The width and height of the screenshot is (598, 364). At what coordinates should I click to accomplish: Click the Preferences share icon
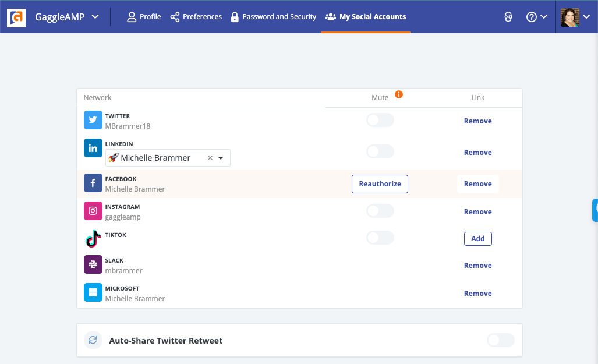click(x=175, y=17)
